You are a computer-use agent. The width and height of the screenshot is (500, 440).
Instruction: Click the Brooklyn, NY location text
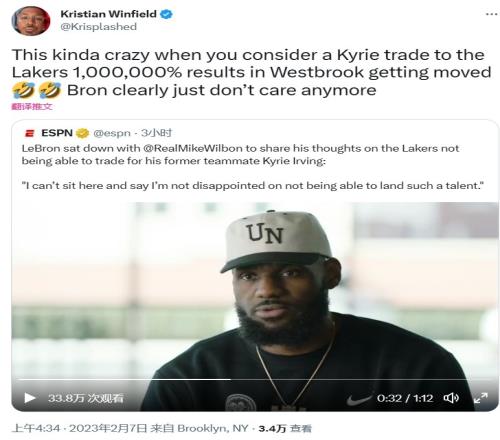(213, 428)
